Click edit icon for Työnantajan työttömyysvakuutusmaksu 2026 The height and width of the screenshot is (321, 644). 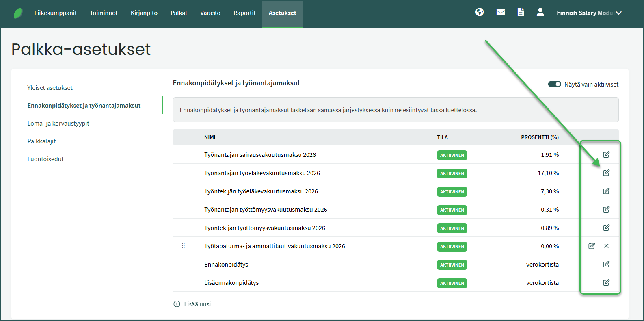(x=606, y=209)
